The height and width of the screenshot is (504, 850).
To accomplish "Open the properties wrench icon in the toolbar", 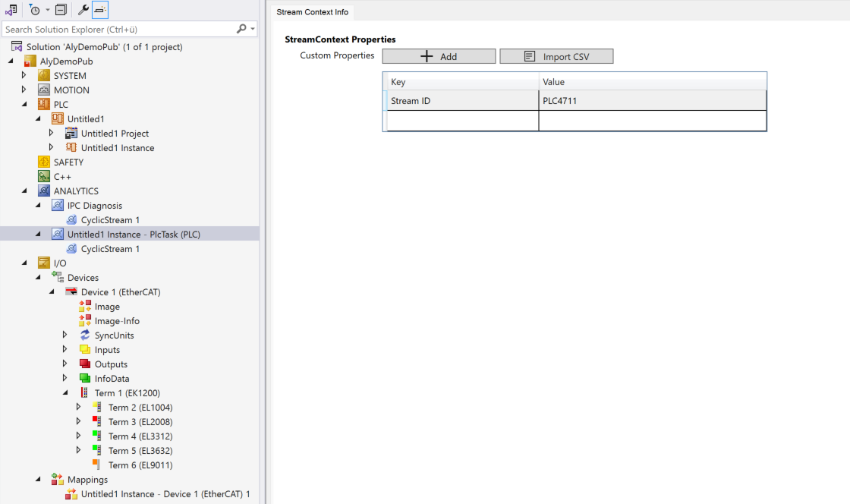I will [84, 9].
